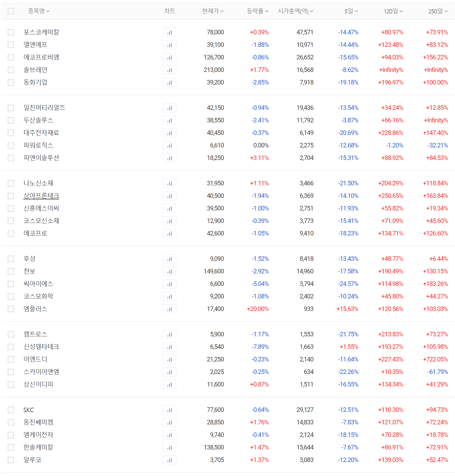Open chart icon for 파워로직스
This screenshot has width=455, height=476.
pyautogui.click(x=169, y=145)
